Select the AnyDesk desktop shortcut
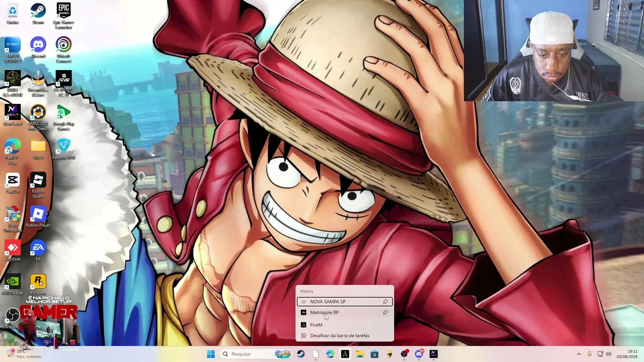Viewport: 644px width, 362px height. pos(13,250)
